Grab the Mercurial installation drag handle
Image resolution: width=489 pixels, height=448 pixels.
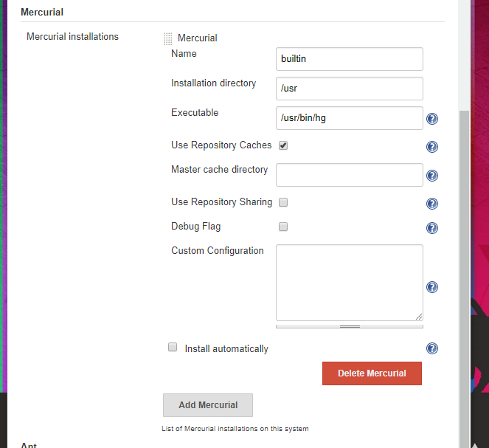point(167,38)
